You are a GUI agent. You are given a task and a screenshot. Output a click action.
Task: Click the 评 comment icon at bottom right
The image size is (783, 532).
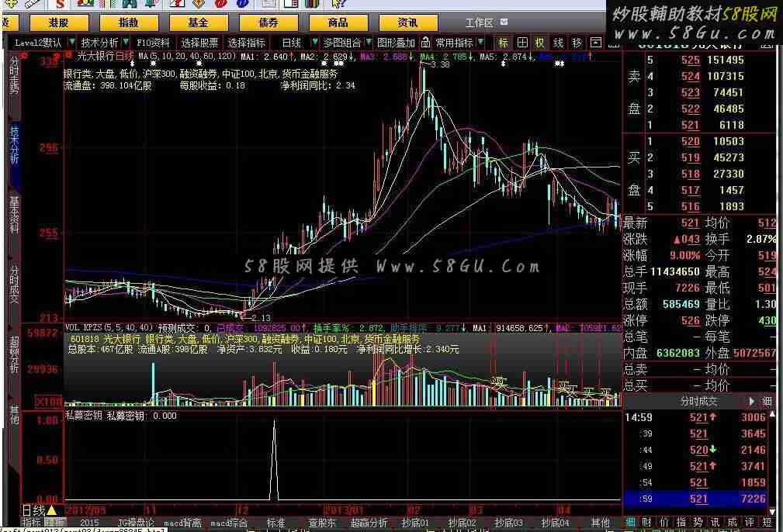(749, 523)
